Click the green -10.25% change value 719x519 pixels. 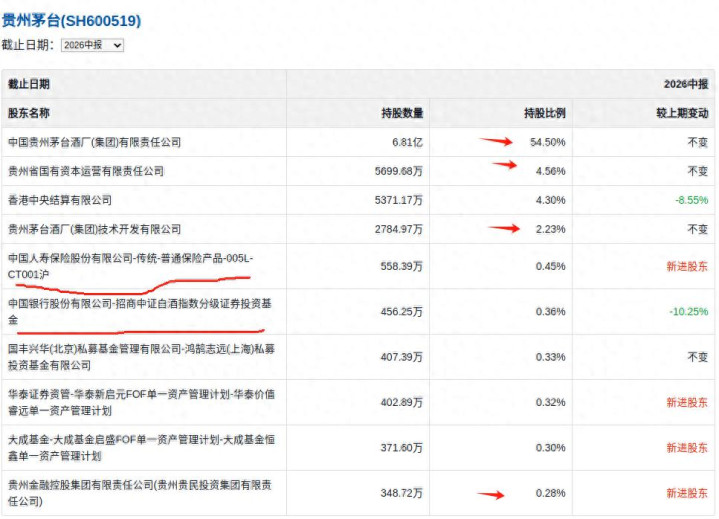pyautogui.click(x=689, y=311)
